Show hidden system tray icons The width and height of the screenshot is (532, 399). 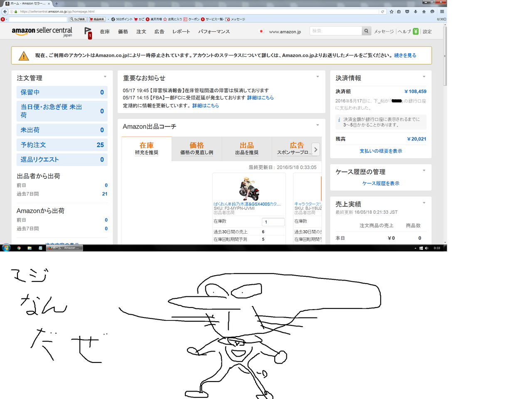pos(415,248)
